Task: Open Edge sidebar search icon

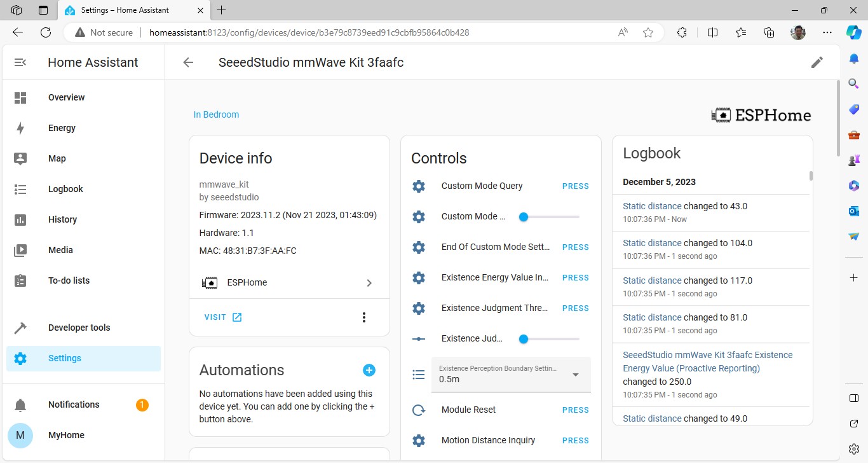Action: pos(853,83)
